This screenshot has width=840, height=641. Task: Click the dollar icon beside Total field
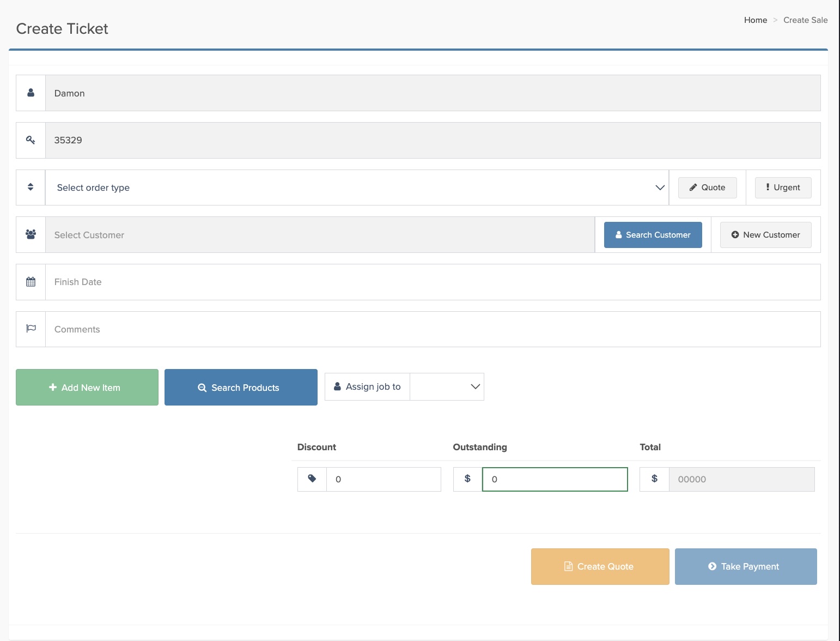(x=654, y=479)
